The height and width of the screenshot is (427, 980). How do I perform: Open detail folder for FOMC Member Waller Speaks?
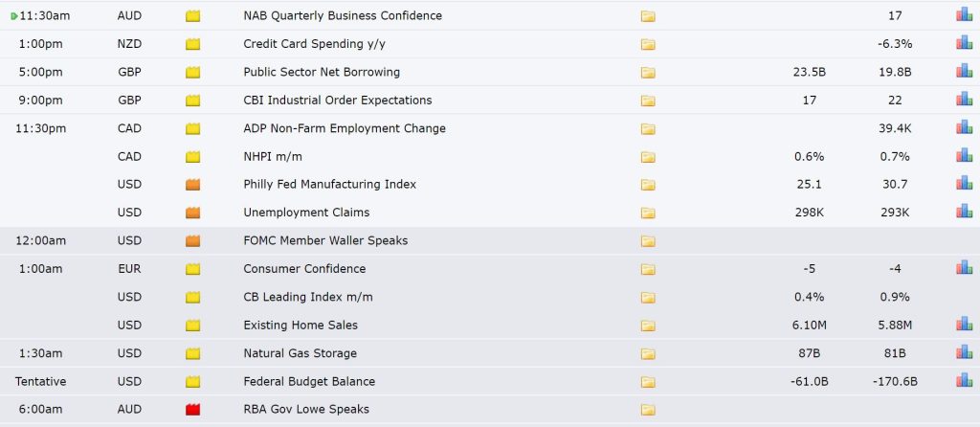(x=648, y=241)
